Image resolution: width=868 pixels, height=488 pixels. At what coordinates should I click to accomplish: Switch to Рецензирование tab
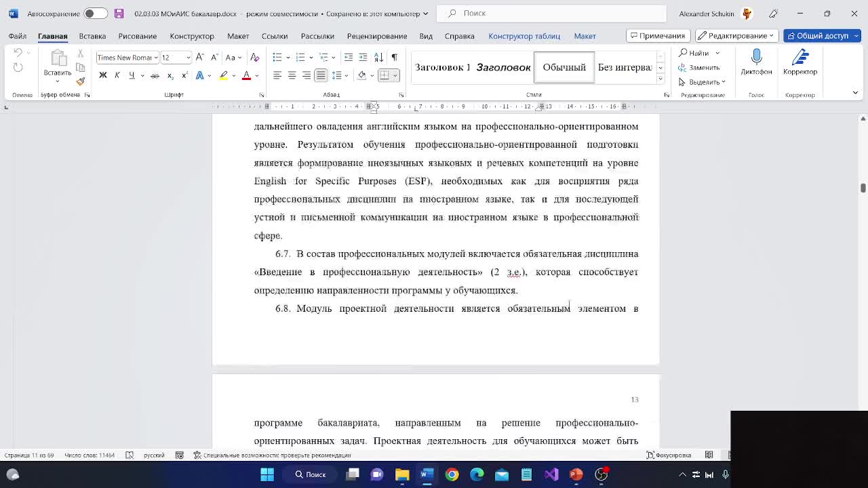pyautogui.click(x=377, y=36)
